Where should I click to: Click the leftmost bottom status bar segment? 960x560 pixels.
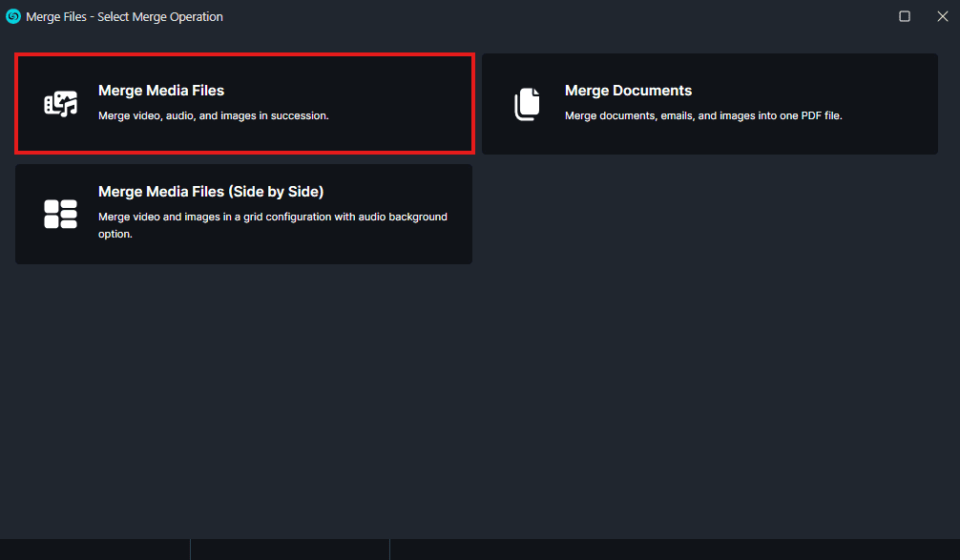94,550
